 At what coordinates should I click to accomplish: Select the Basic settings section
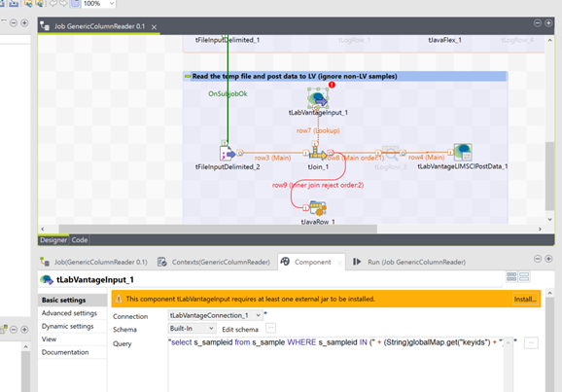point(72,301)
